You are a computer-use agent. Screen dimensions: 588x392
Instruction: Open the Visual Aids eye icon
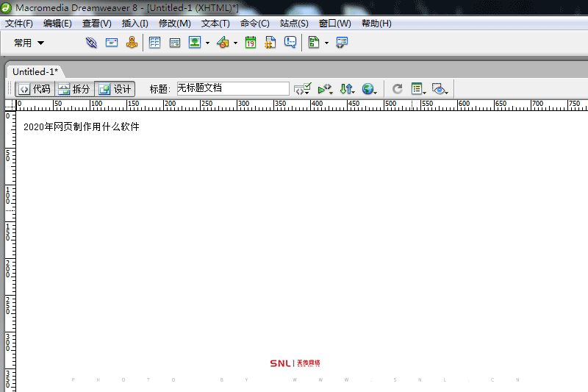440,89
